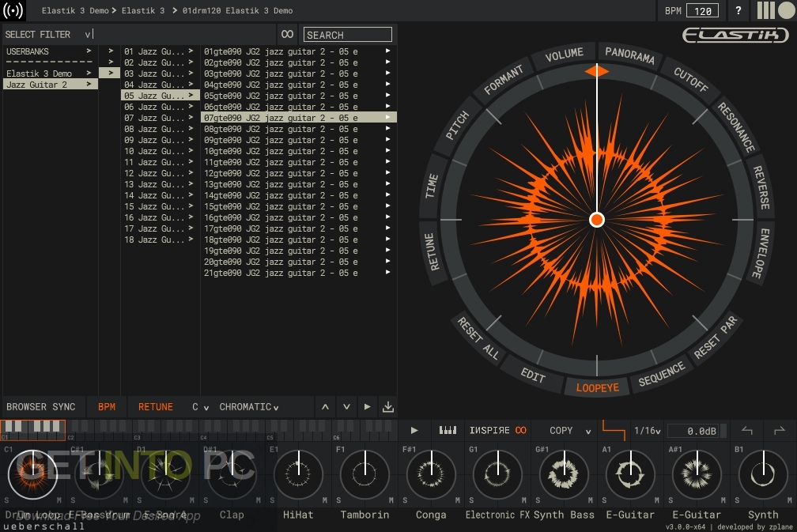Click the Loopeye center position handle

[x=597, y=220]
